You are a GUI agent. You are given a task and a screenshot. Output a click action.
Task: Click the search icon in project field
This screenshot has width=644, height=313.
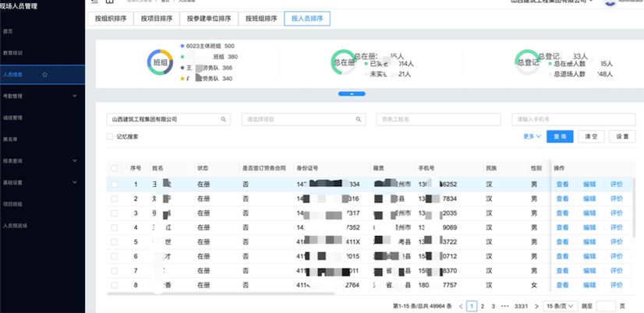[x=358, y=119]
